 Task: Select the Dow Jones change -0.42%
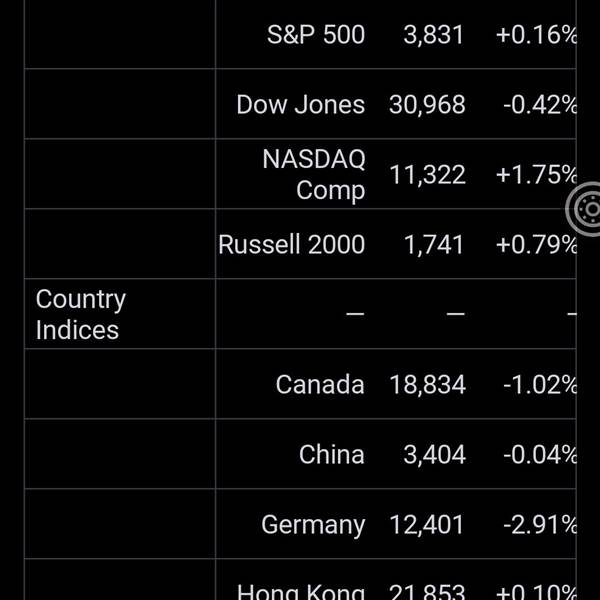540,105
